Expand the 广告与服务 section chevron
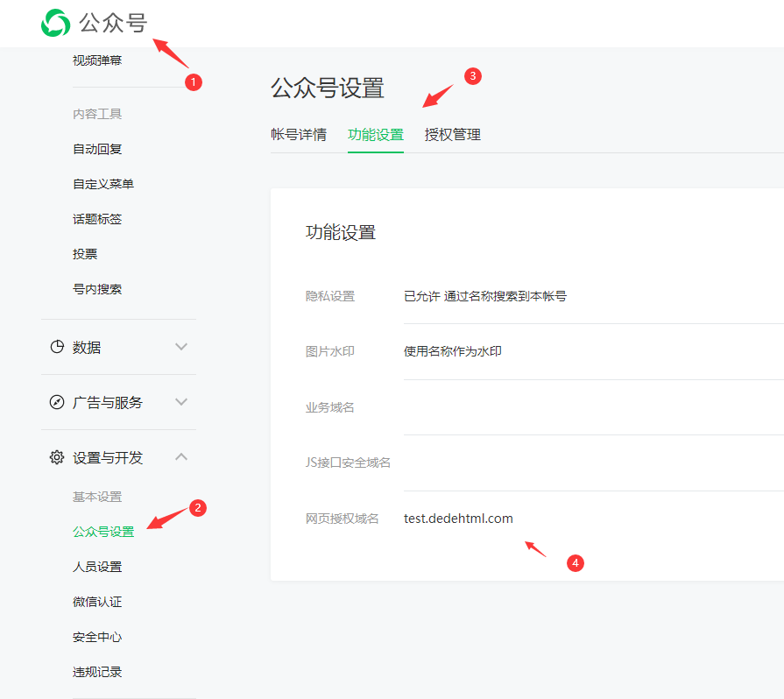The width and height of the screenshot is (784, 699). (x=181, y=402)
